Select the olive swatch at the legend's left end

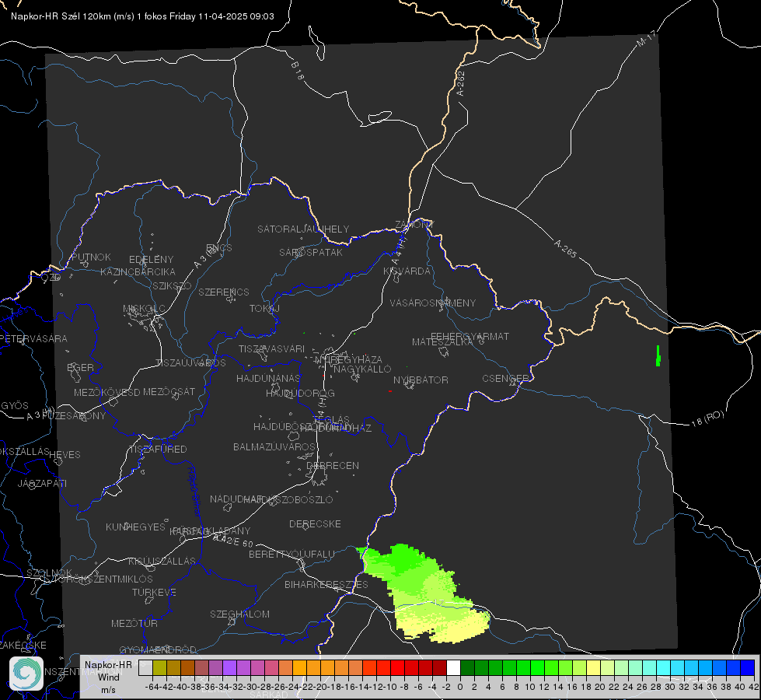(x=159, y=667)
